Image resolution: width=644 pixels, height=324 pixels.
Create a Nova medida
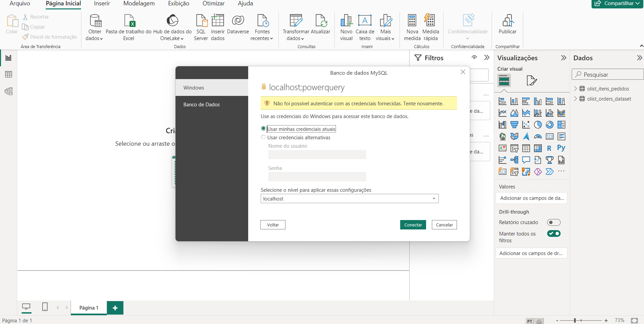pos(412,28)
